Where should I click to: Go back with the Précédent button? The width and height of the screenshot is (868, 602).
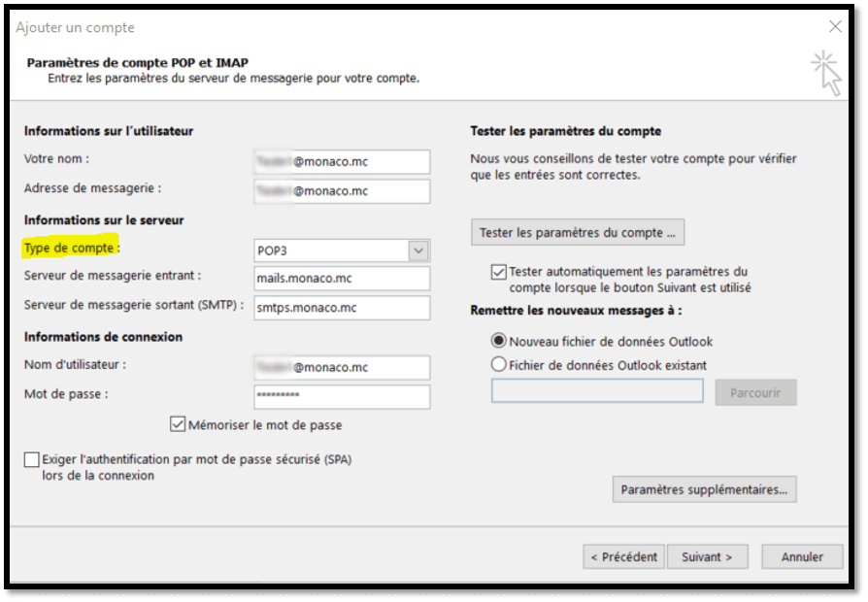pyautogui.click(x=624, y=557)
